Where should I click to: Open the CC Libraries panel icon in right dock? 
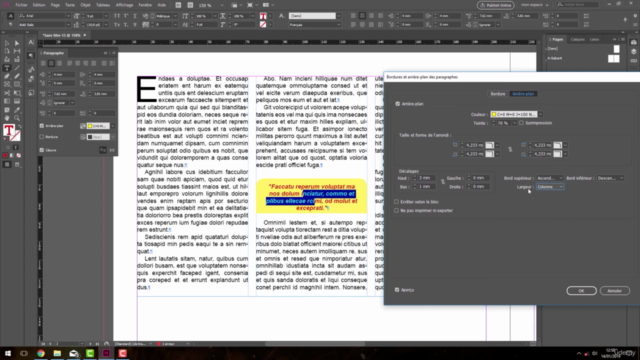tap(633, 43)
